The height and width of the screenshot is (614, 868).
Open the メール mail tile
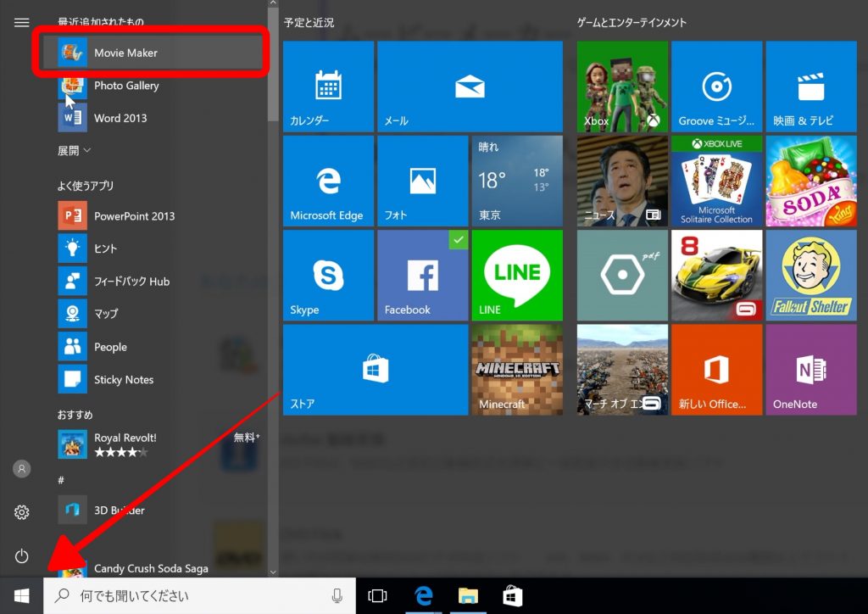pos(470,87)
